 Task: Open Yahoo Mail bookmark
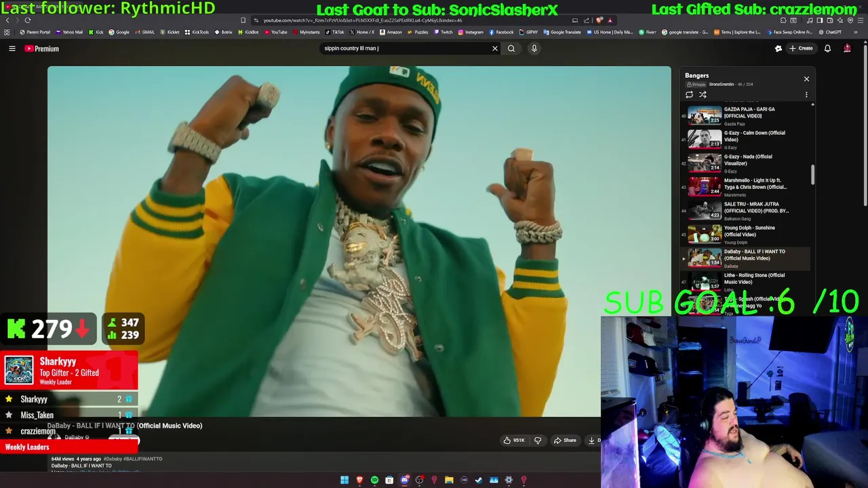tap(69, 32)
